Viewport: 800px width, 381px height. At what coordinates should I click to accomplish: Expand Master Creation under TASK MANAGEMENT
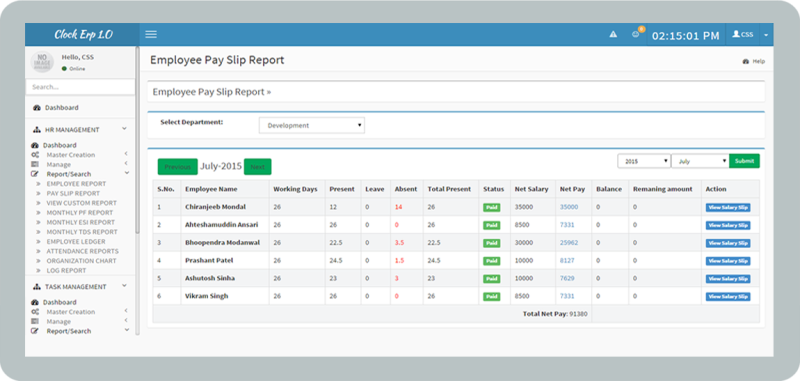pyautogui.click(x=79, y=312)
